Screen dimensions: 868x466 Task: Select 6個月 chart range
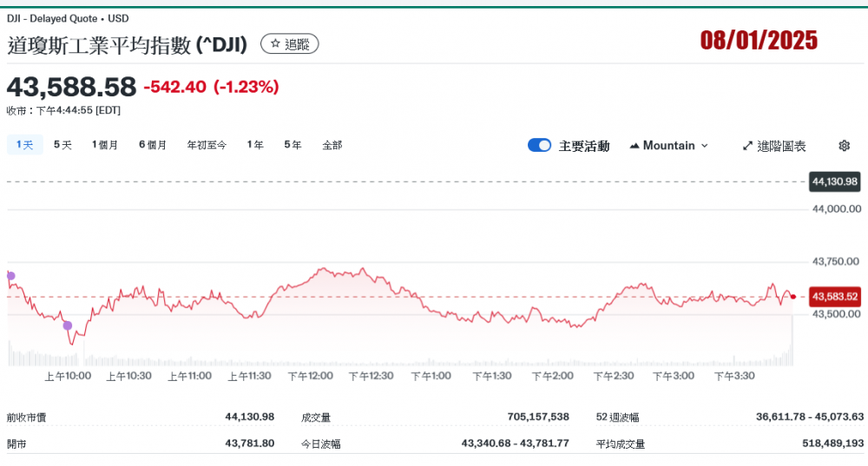coord(152,145)
